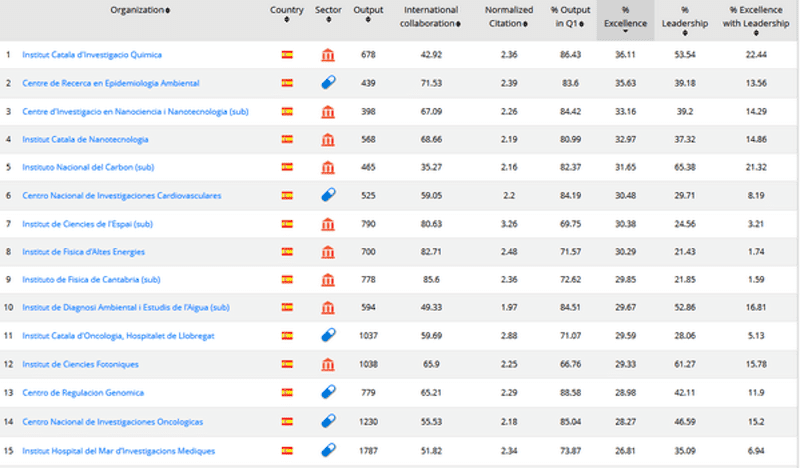The image size is (800, 468).
Task: Select % Excellence value 36.11
Action: (625, 55)
